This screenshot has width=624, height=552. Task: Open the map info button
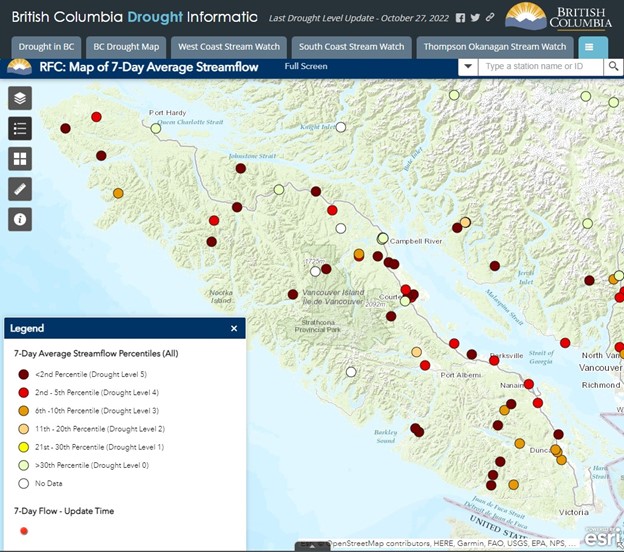point(21,218)
